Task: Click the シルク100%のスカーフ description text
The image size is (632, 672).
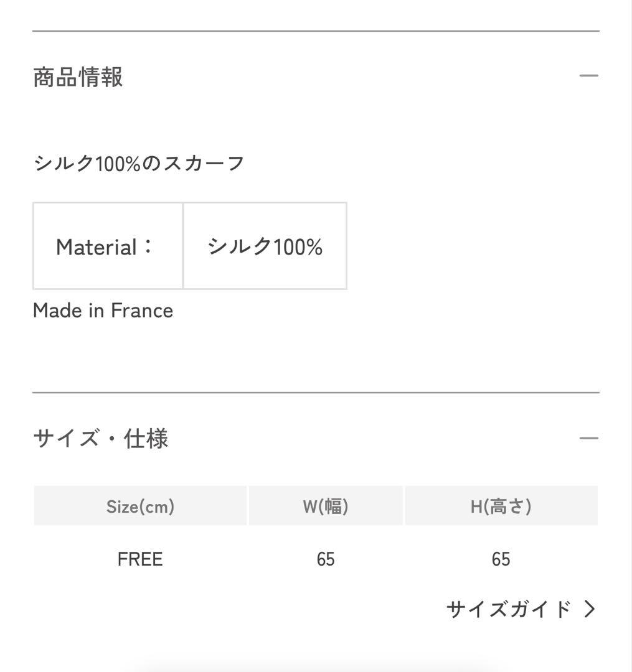Action: pos(138,161)
